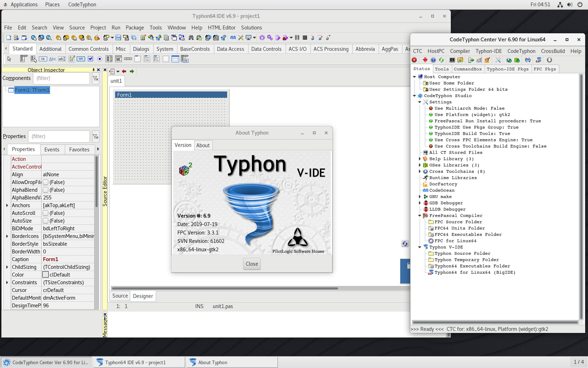Click the power icon in CodeTyphon Center toolbar
The image size is (588, 368).
tap(549, 60)
